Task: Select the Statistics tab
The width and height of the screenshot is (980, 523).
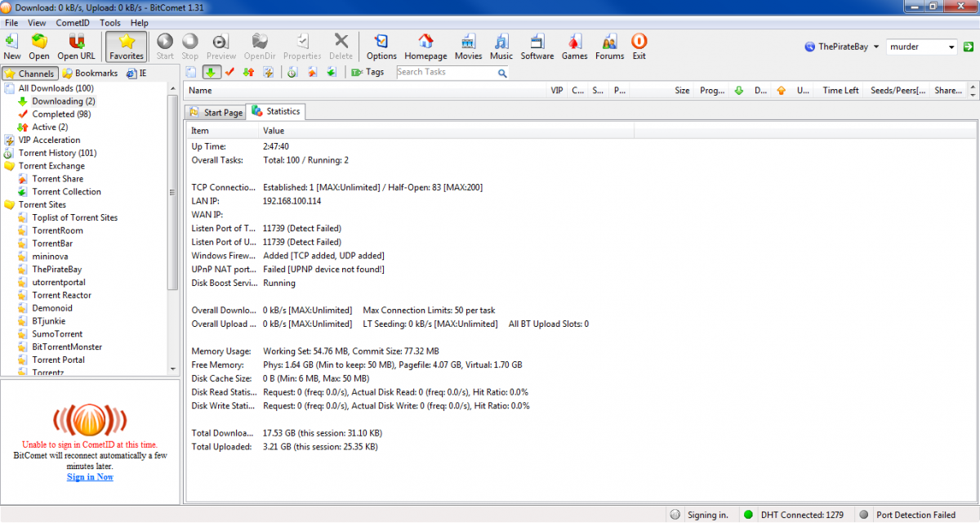Action: point(276,111)
